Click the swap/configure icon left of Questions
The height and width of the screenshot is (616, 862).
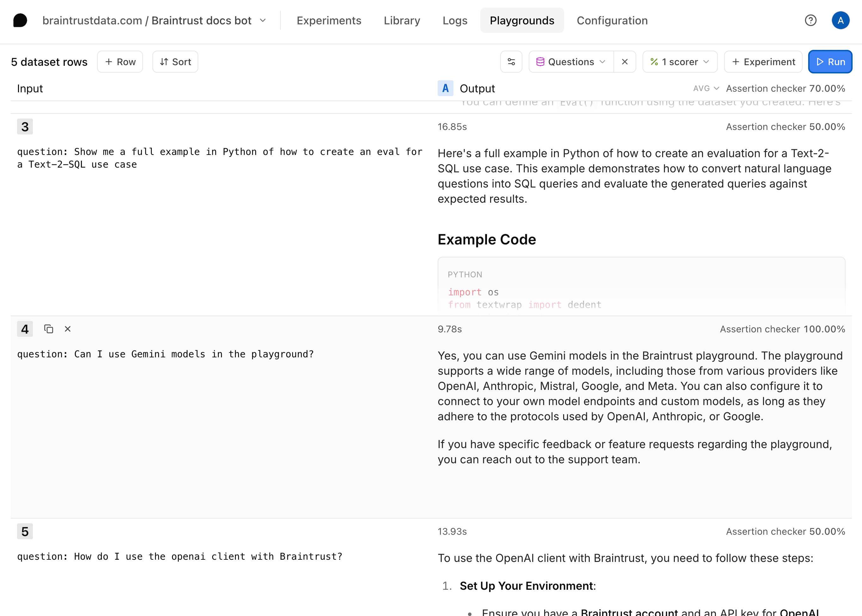511,61
